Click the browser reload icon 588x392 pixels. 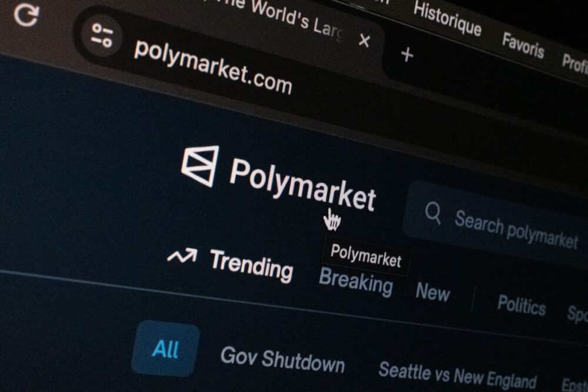tap(26, 15)
